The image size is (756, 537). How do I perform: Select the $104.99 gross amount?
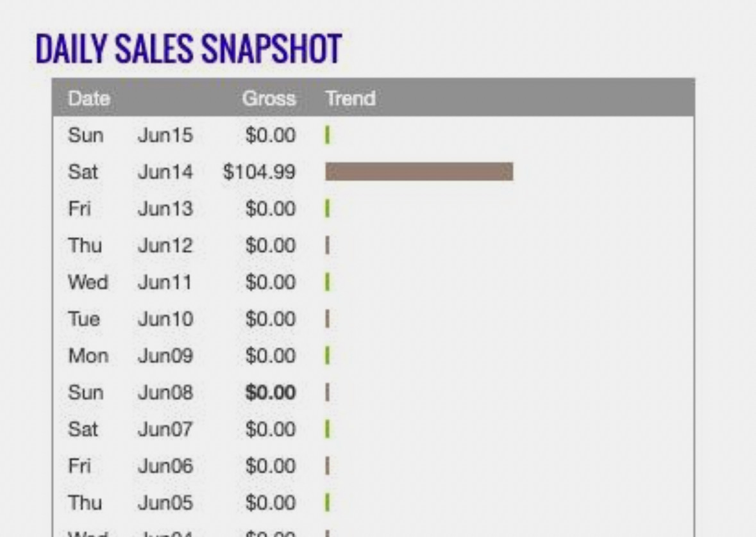(x=259, y=172)
